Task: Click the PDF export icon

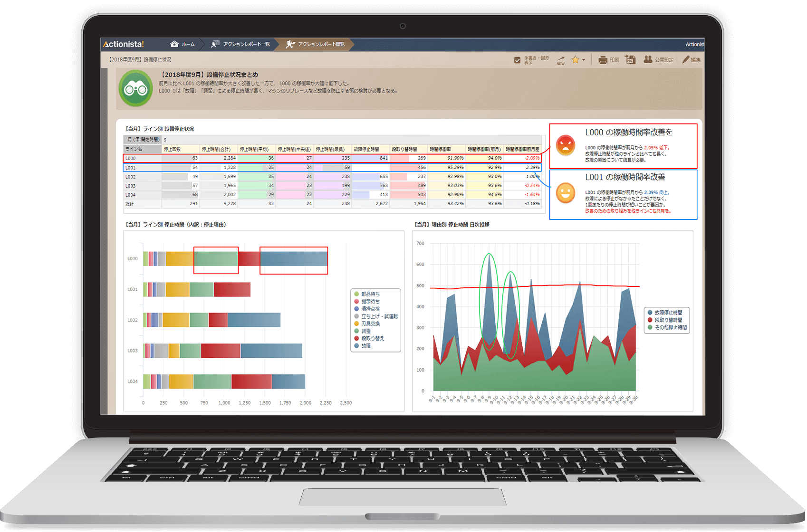Action: click(630, 59)
